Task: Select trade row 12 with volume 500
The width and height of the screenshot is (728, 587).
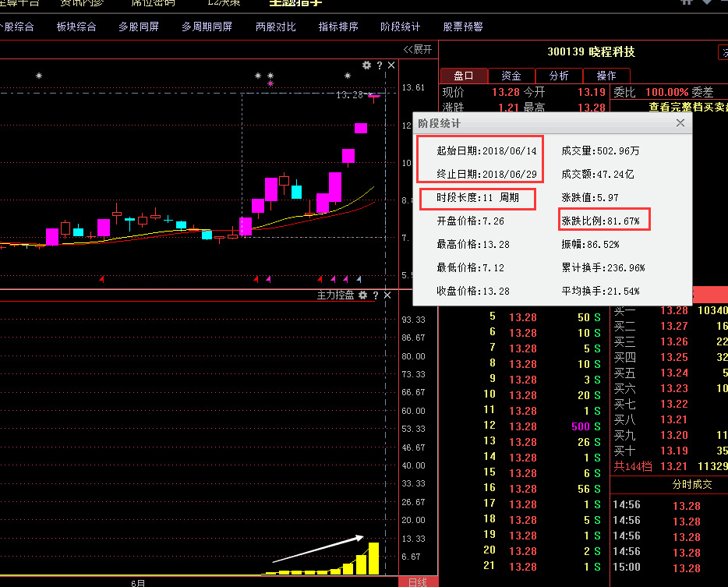Action: point(542,426)
